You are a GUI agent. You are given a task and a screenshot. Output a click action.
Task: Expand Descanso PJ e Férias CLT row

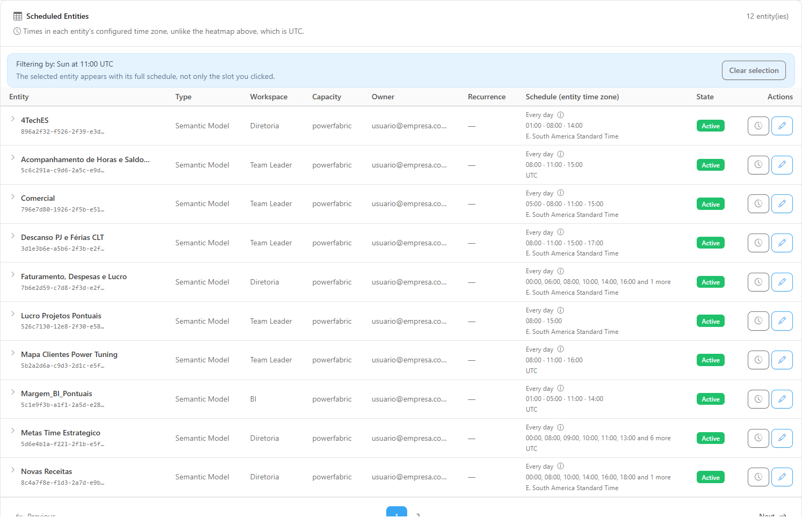click(13, 236)
